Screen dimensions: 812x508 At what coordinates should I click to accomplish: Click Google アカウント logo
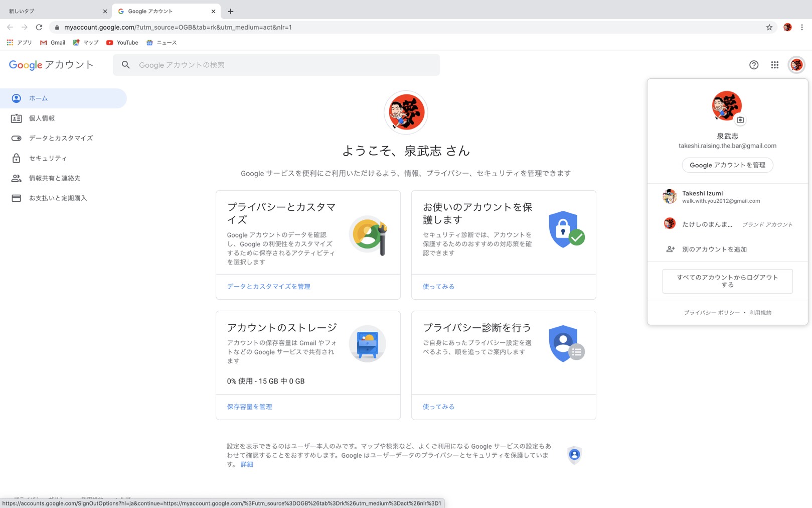pyautogui.click(x=51, y=65)
